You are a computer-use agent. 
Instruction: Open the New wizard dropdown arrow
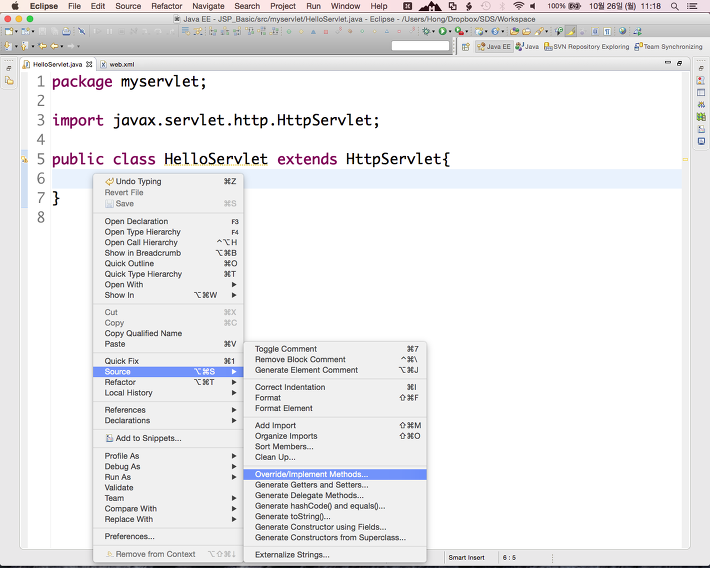[x=16, y=32]
